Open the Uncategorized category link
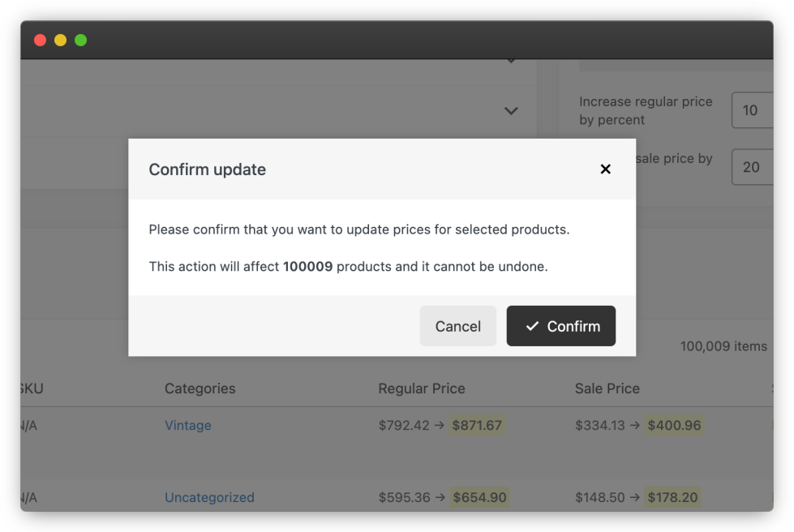The image size is (794, 532). 209,497
